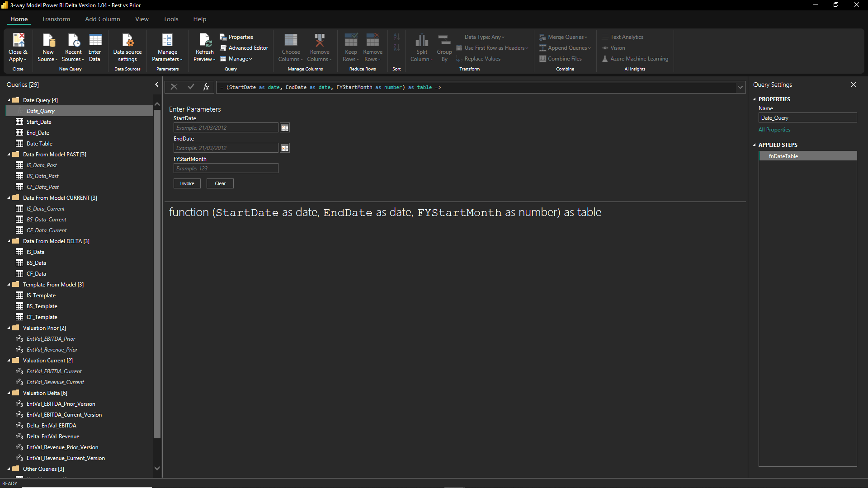Collapse the Date Query folder
The width and height of the screenshot is (868, 488).
9,100
